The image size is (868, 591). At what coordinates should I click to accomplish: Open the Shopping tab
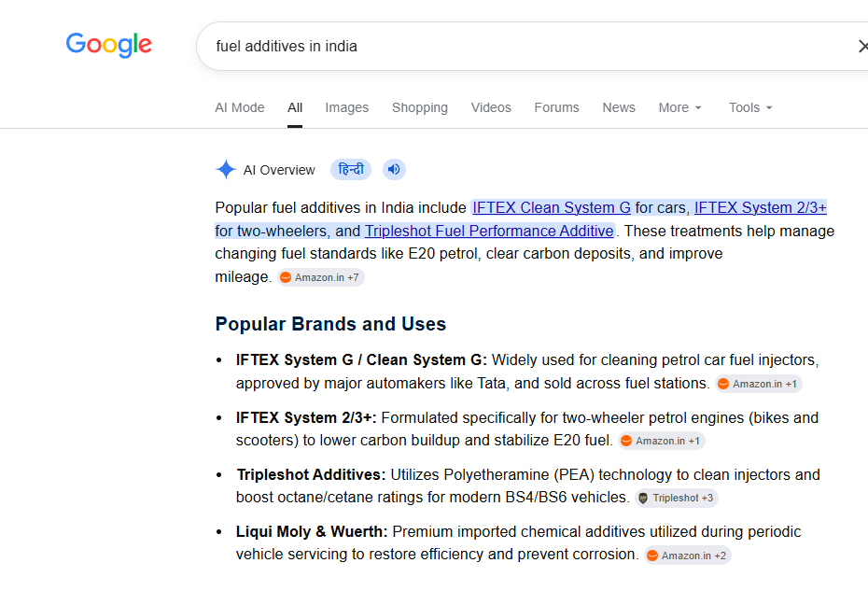pyautogui.click(x=420, y=107)
